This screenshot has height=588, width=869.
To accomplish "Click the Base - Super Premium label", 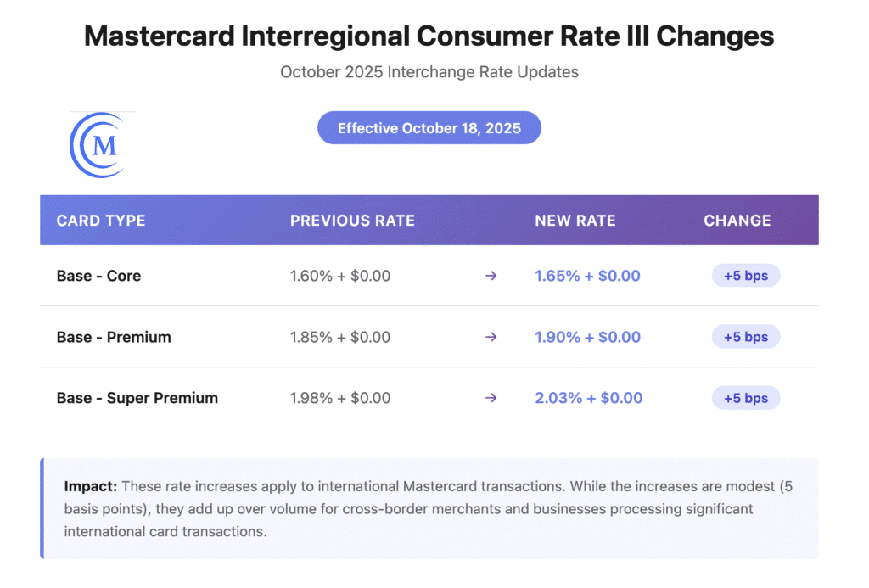I will point(137,398).
